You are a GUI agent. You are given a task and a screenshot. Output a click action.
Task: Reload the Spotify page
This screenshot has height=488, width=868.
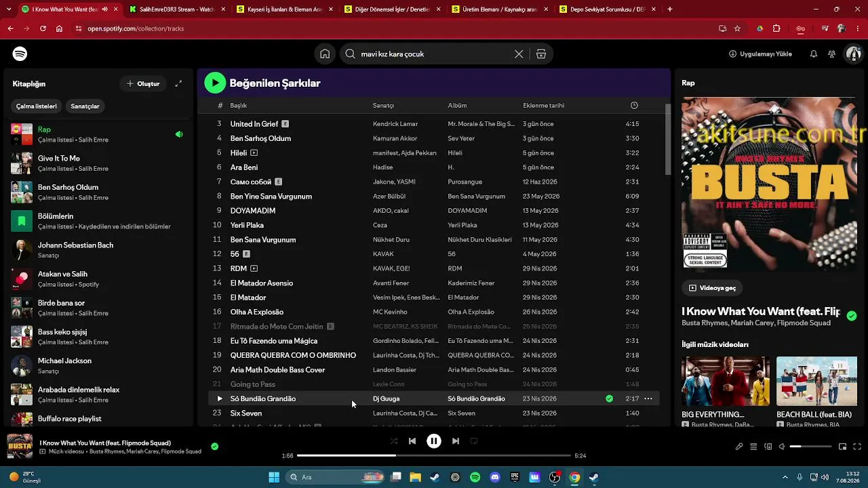coord(43,28)
